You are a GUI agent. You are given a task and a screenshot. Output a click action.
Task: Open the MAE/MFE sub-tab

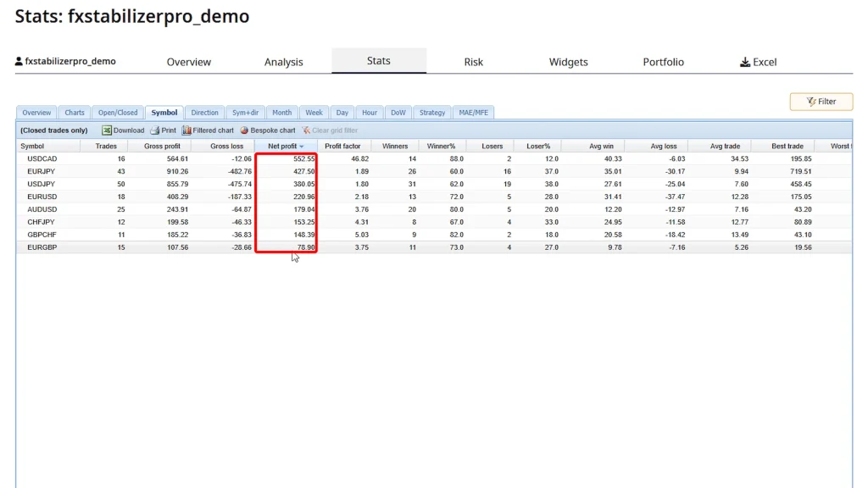[x=474, y=113]
